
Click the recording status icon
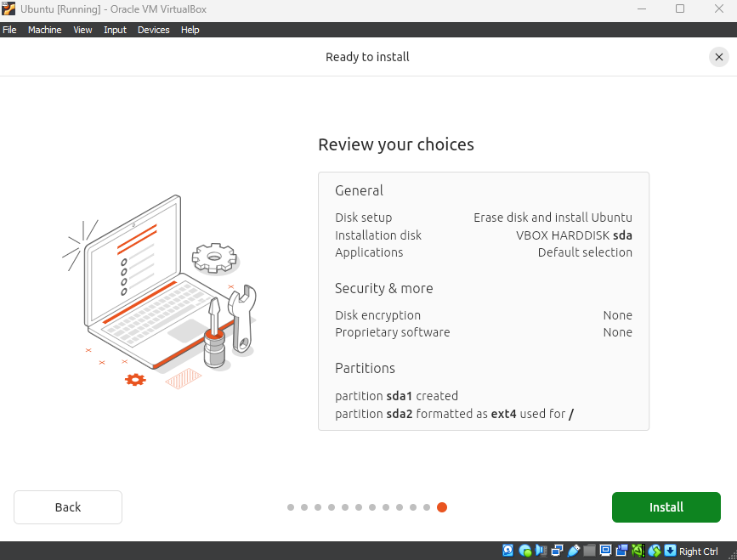click(x=622, y=551)
